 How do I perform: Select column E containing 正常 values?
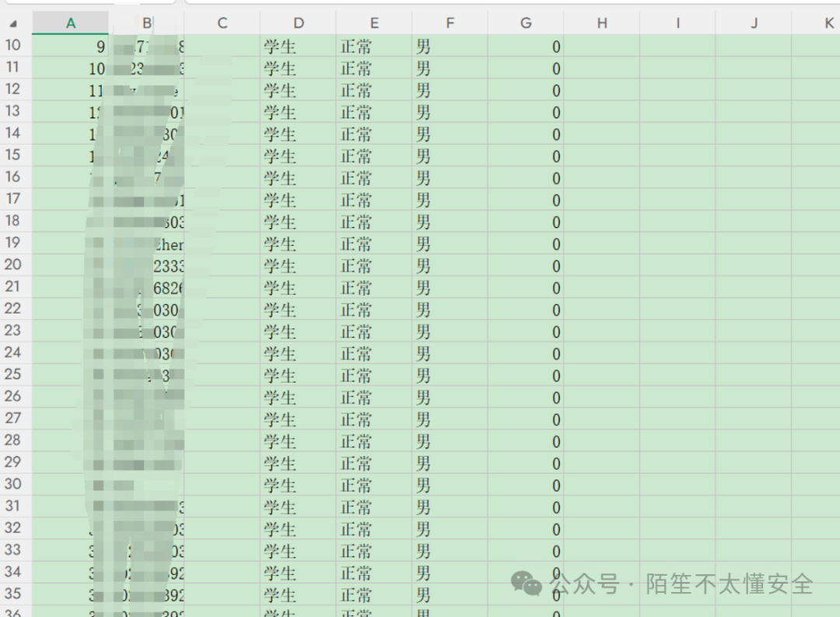pyautogui.click(x=374, y=23)
